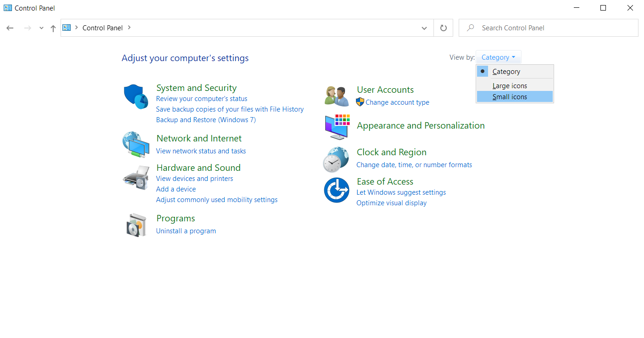Screen dimensions: 644x338
Task: Choose Small icons from the menu
Action: click(x=510, y=97)
